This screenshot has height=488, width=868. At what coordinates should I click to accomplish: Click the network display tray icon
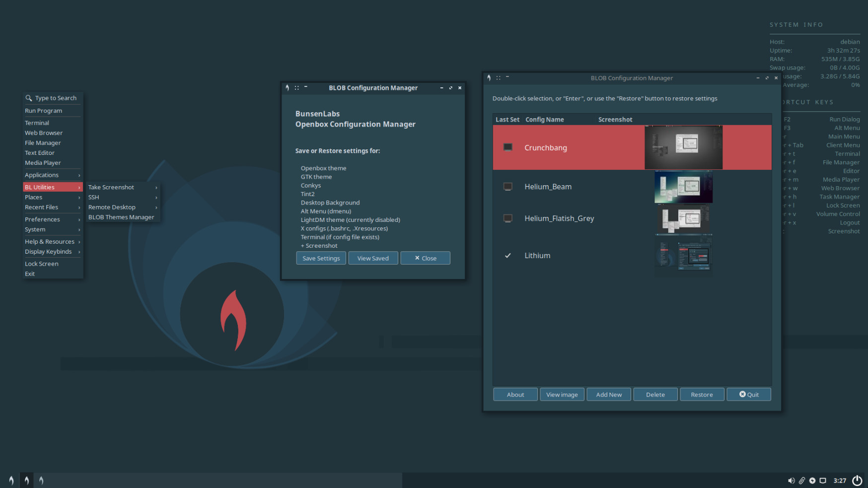coord(823,481)
